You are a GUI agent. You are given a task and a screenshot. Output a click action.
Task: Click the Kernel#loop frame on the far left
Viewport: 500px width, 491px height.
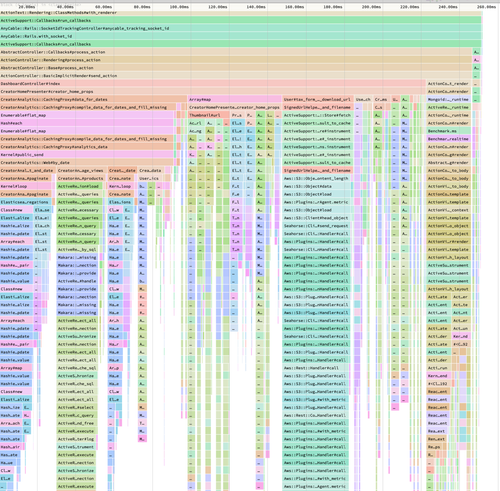click(26, 186)
